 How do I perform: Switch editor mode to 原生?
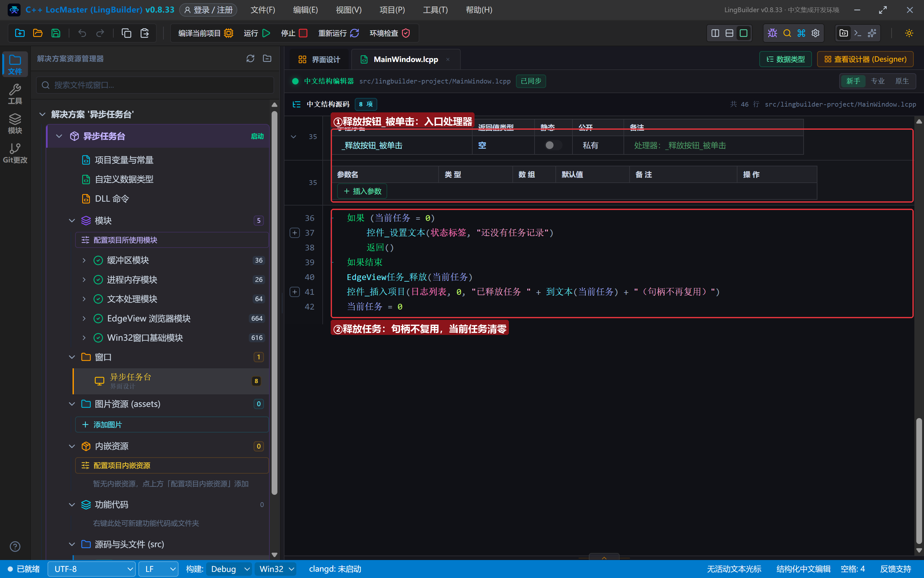point(902,81)
